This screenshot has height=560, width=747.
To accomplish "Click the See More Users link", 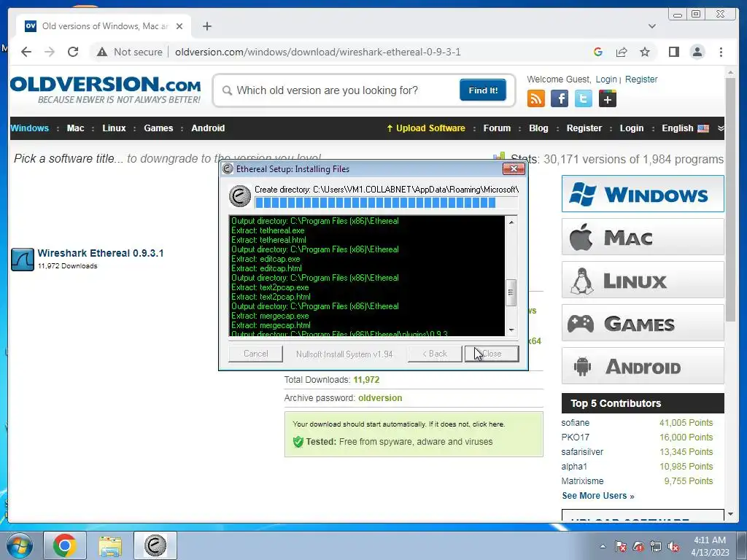I will pos(598,496).
